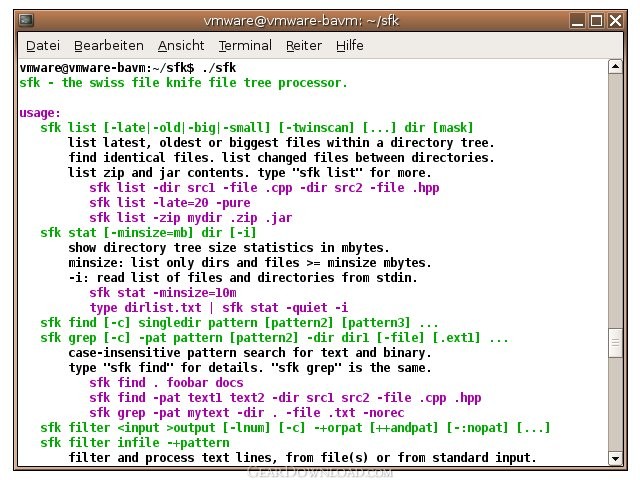Viewport: 640px width, 480px height.
Task: Open the Hilfe menu
Action: (349, 45)
